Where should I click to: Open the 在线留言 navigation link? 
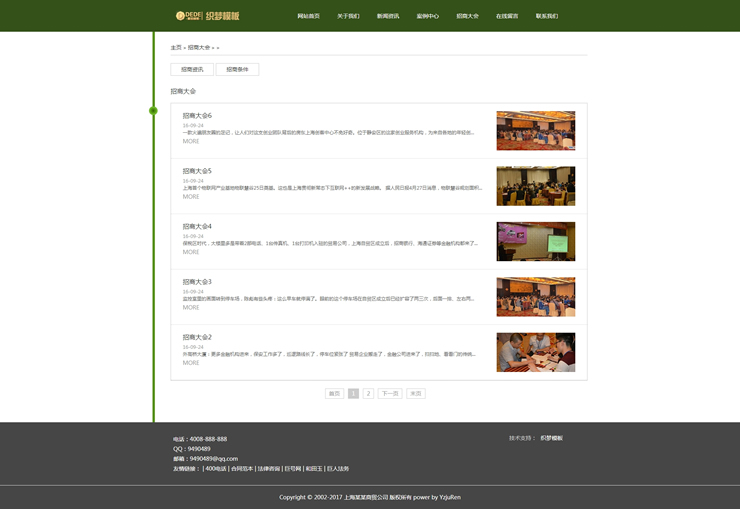coord(507,16)
